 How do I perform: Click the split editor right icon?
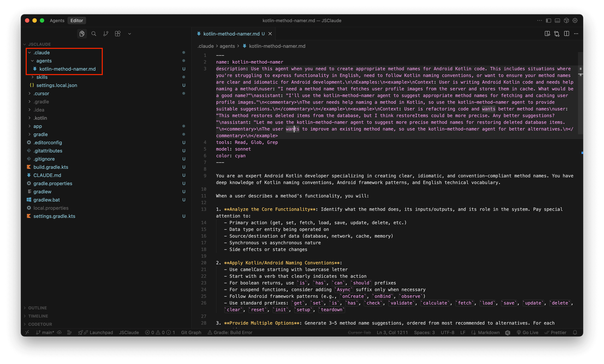[x=566, y=34]
